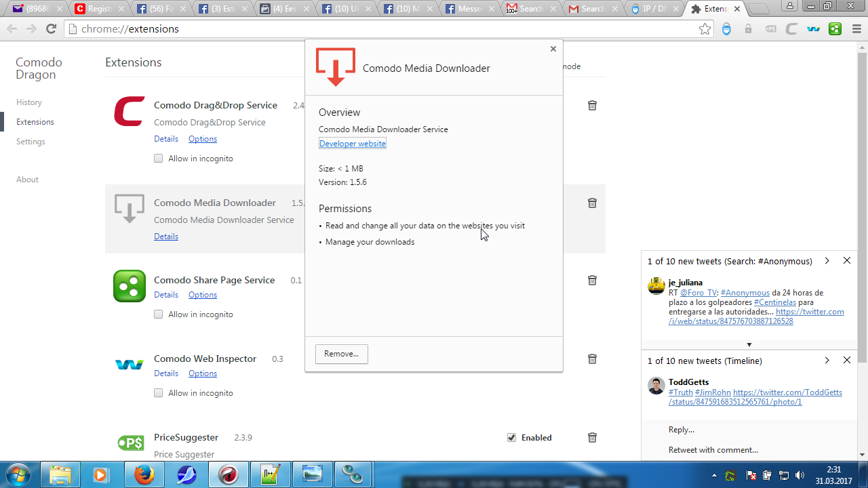
Task: Close the Timeline tweets panel
Action: 847,361
